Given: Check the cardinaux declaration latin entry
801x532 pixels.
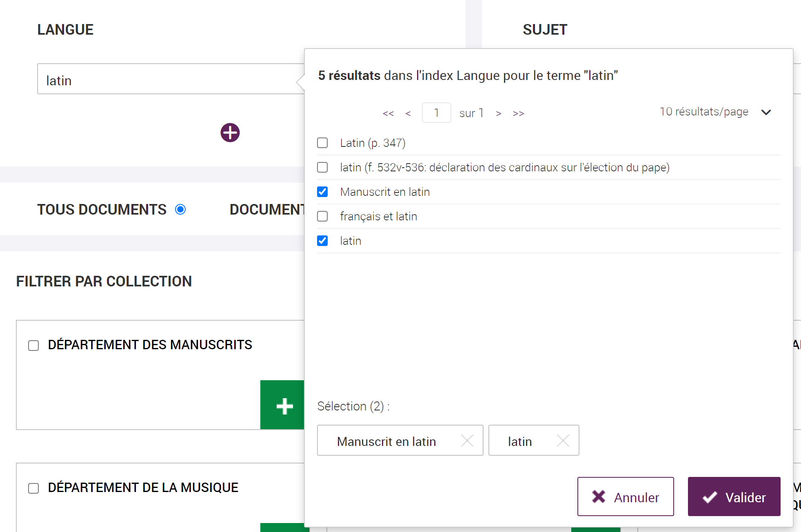Looking at the screenshot, I should [x=322, y=167].
